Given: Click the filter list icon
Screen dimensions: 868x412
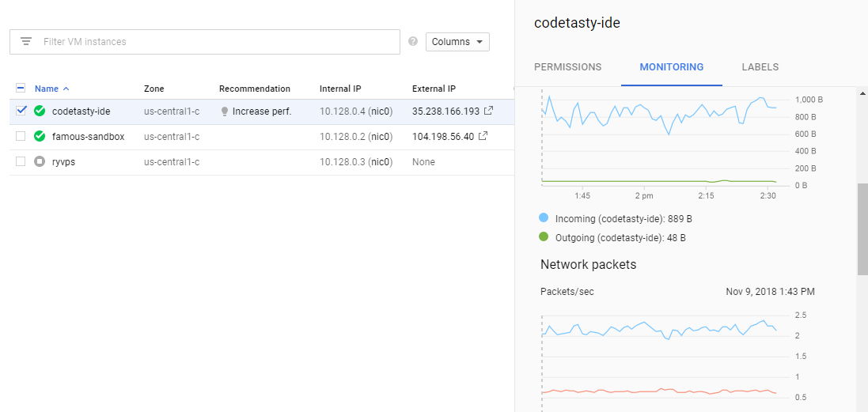Looking at the screenshot, I should click(x=26, y=41).
